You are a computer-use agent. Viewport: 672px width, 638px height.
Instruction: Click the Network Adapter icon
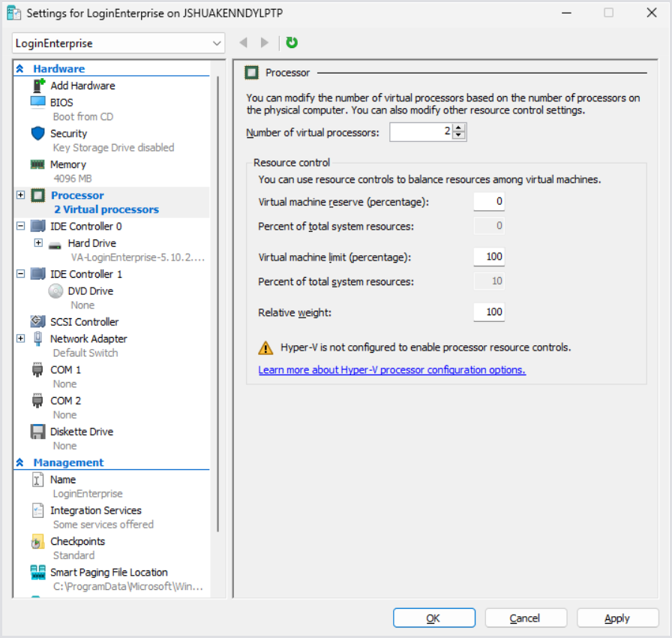point(38,339)
